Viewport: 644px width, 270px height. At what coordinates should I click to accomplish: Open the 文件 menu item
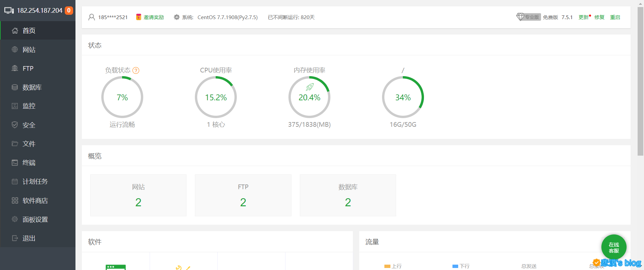pyautogui.click(x=38, y=144)
